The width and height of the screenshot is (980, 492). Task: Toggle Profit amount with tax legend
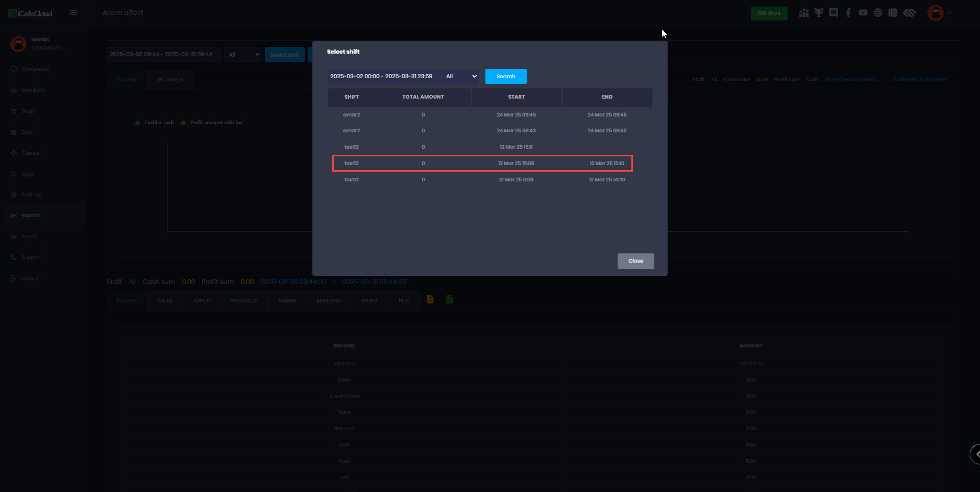(x=211, y=123)
